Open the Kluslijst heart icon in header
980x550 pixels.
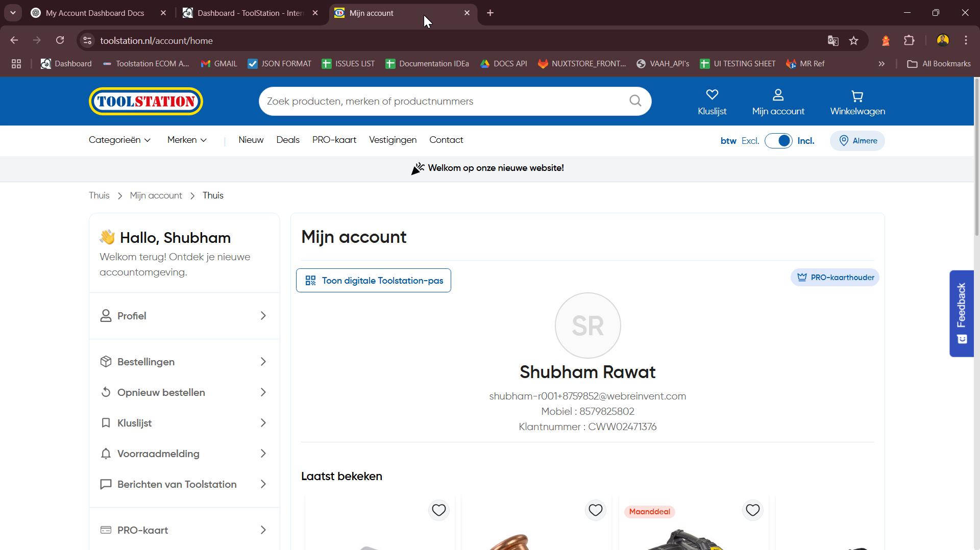(712, 95)
